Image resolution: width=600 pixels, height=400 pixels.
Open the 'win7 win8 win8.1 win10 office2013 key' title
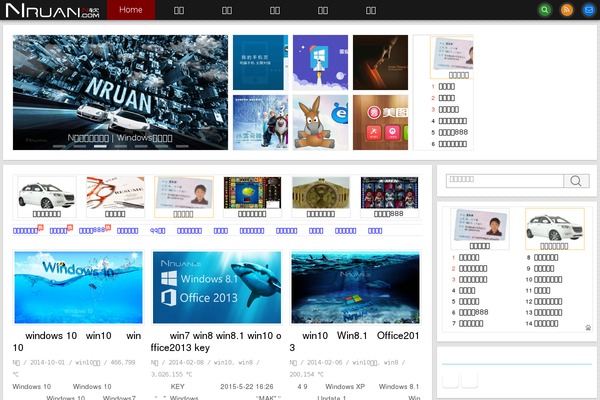[216, 341]
